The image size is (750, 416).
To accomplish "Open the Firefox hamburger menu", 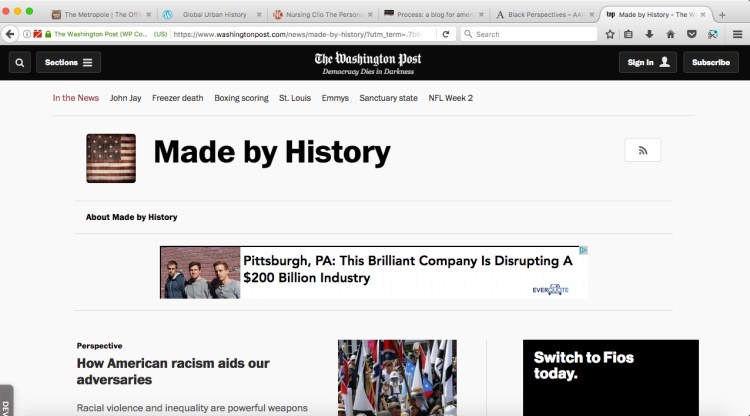I will (x=737, y=34).
